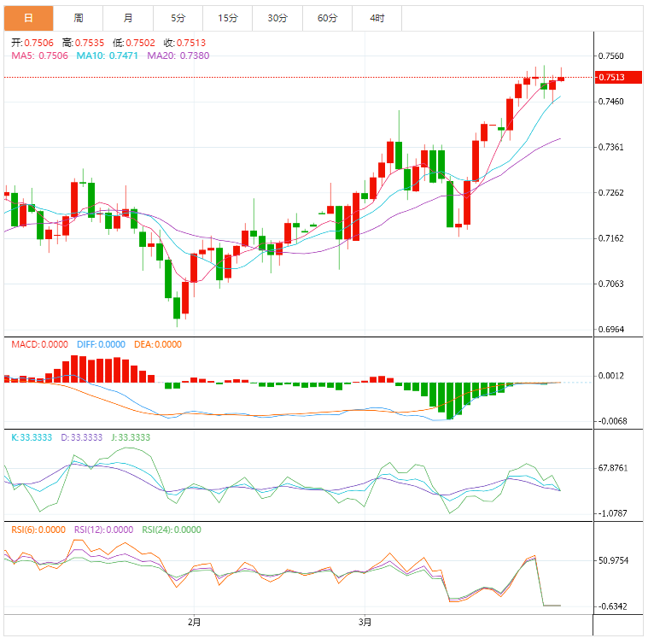Click the 2月 marker on the time axis
The image size is (654, 644).
coord(195,622)
